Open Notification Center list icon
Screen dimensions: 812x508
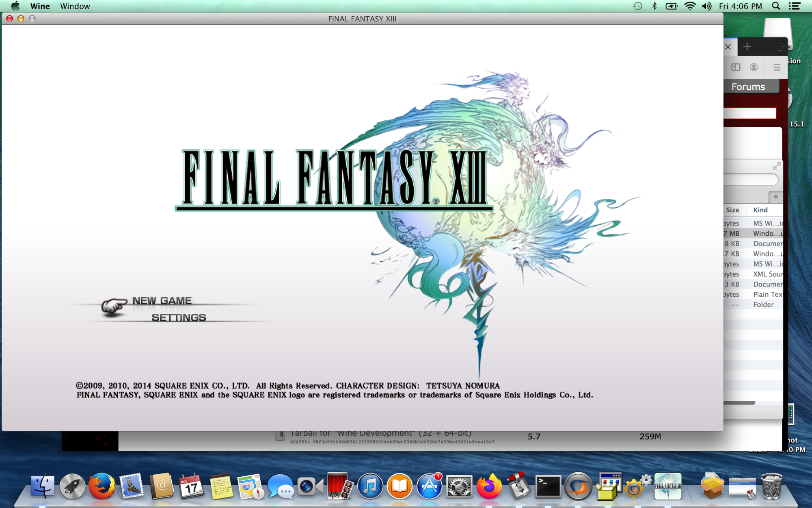[795, 6]
